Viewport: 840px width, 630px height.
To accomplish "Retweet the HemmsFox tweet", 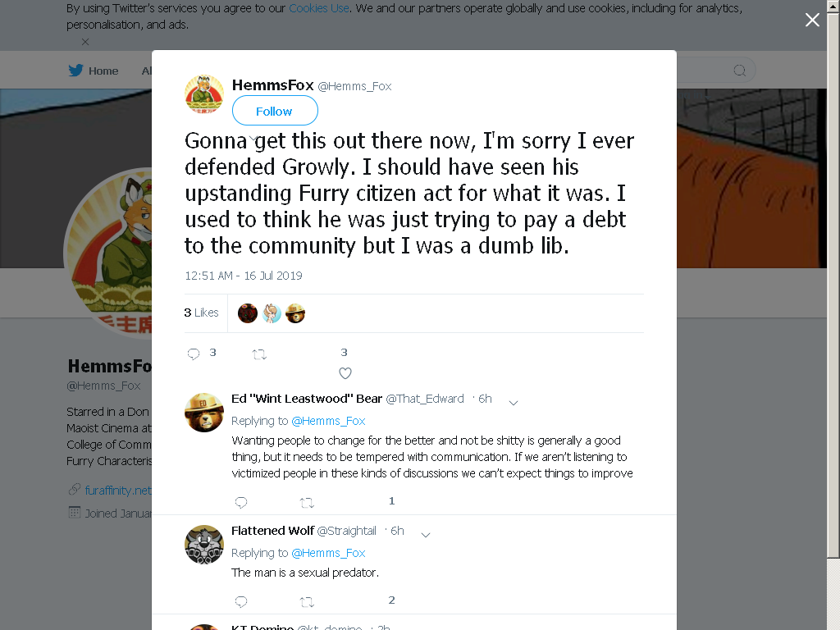I will click(x=259, y=354).
